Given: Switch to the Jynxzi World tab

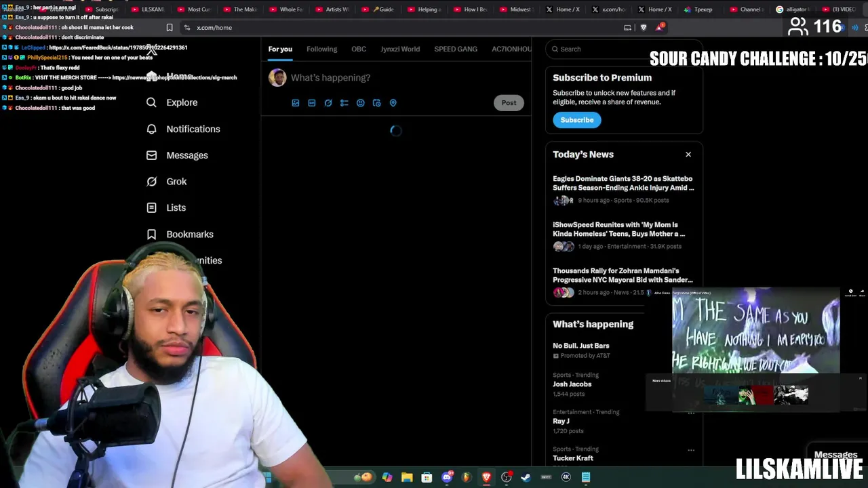Looking at the screenshot, I should tap(400, 49).
